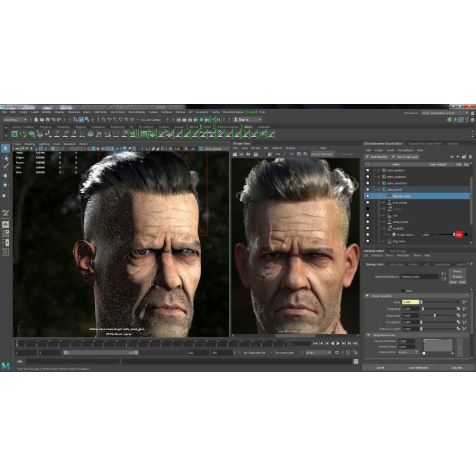Collapse the Noise Modifier section
Image resolution: width=476 pixels, height=476 pixels.
(x=367, y=296)
